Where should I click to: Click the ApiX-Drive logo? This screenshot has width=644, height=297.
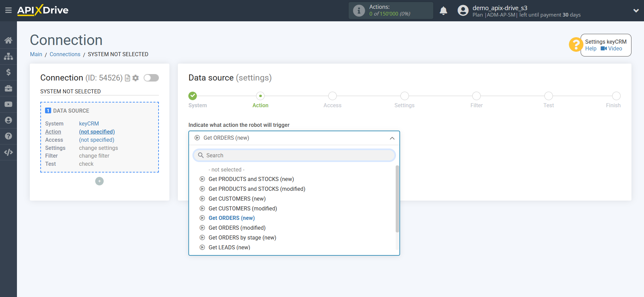click(x=43, y=10)
